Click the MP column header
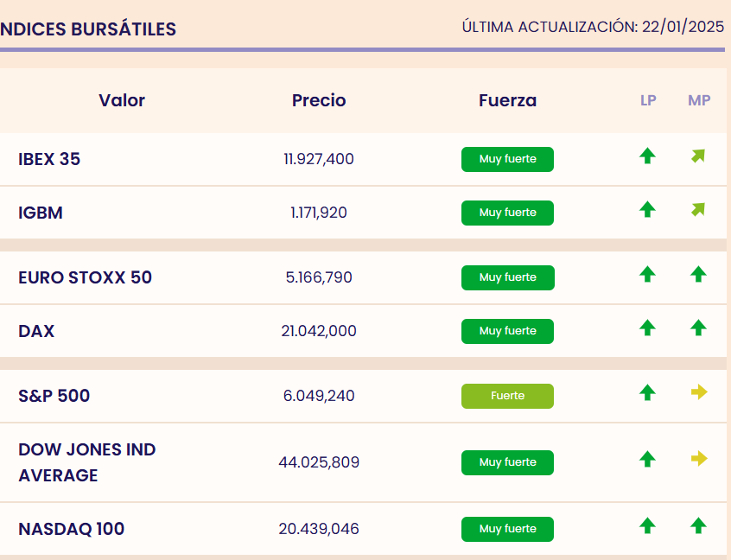Screen dimensions: 731x560 (x=699, y=100)
